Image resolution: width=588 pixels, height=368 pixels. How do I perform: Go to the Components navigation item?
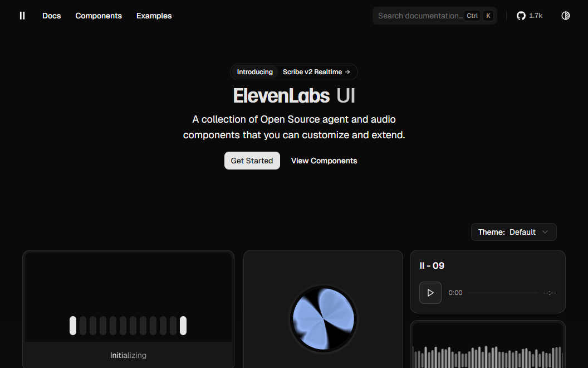(99, 16)
